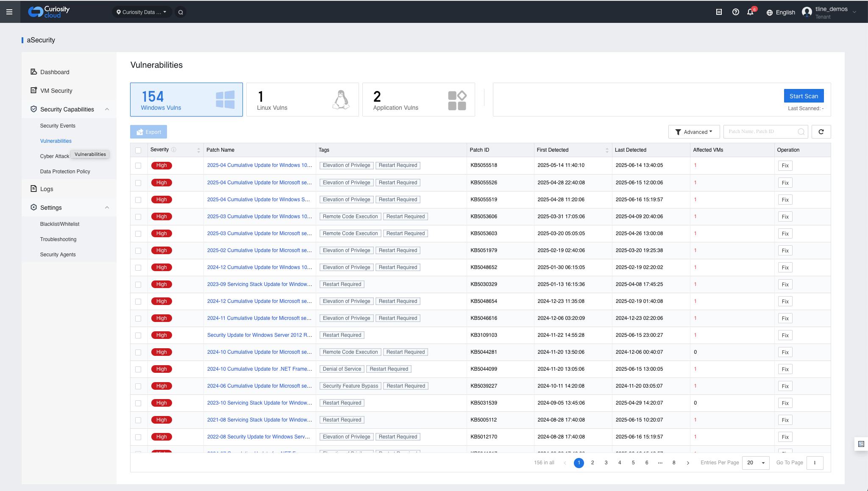Sort by Severity column arrows
The width and height of the screenshot is (868, 491).
[x=198, y=150]
